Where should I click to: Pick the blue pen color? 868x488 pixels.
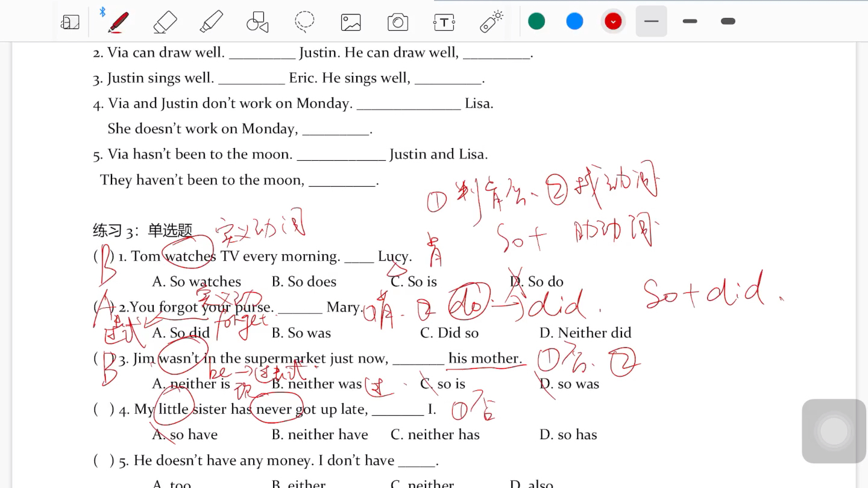575,21
